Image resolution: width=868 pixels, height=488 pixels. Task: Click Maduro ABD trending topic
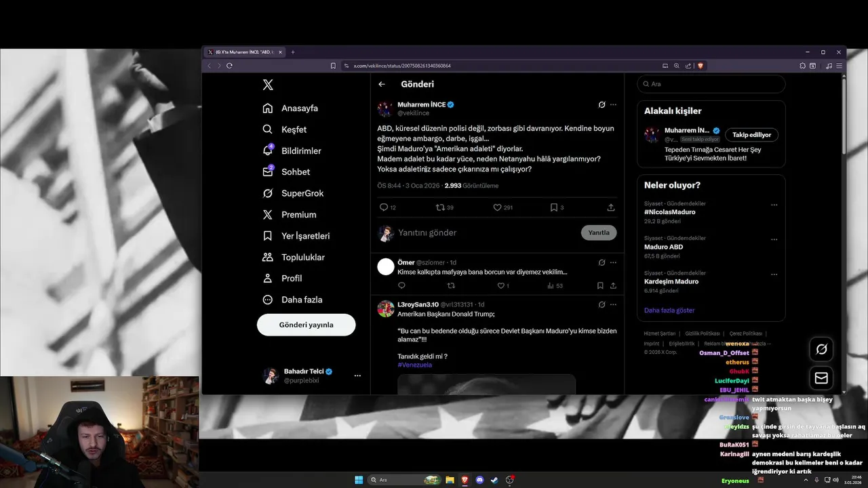[x=663, y=247]
